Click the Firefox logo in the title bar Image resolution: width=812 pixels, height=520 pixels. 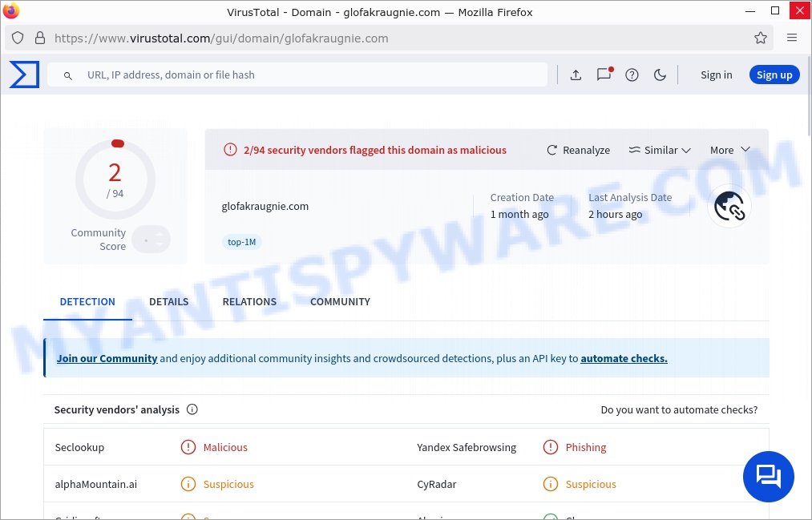(11, 11)
